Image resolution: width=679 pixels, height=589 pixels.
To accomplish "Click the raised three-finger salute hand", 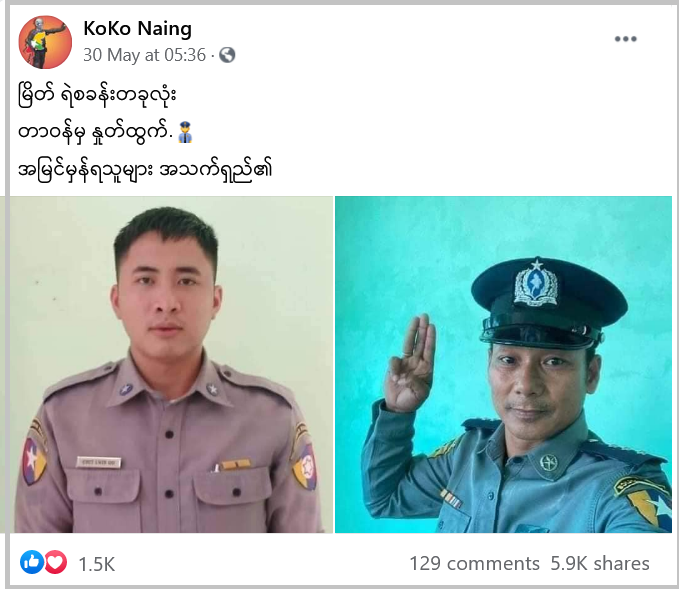I will [x=411, y=363].
